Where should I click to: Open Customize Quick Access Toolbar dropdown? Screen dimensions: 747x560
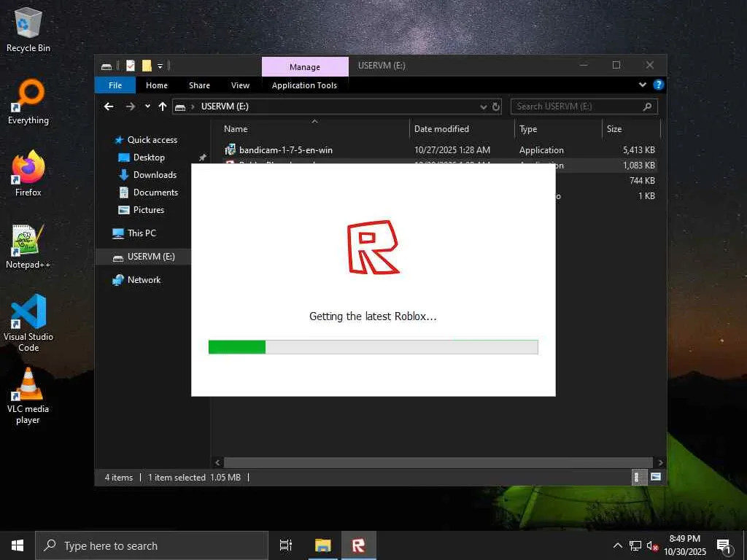pyautogui.click(x=160, y=66)
